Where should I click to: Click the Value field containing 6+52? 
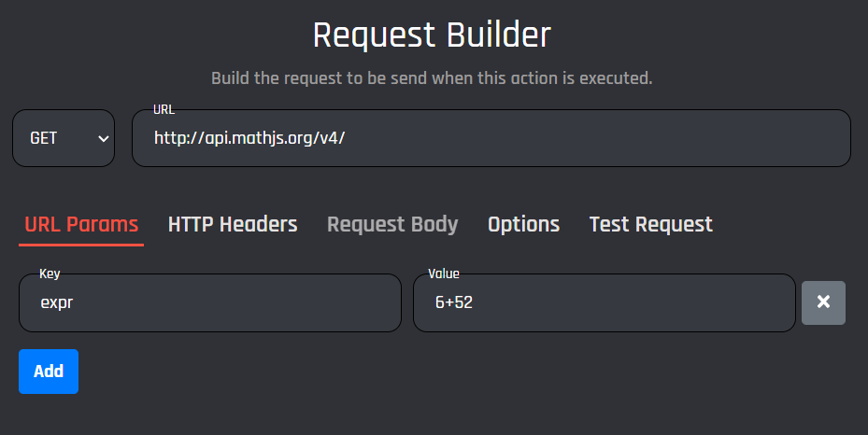point(605,302)
